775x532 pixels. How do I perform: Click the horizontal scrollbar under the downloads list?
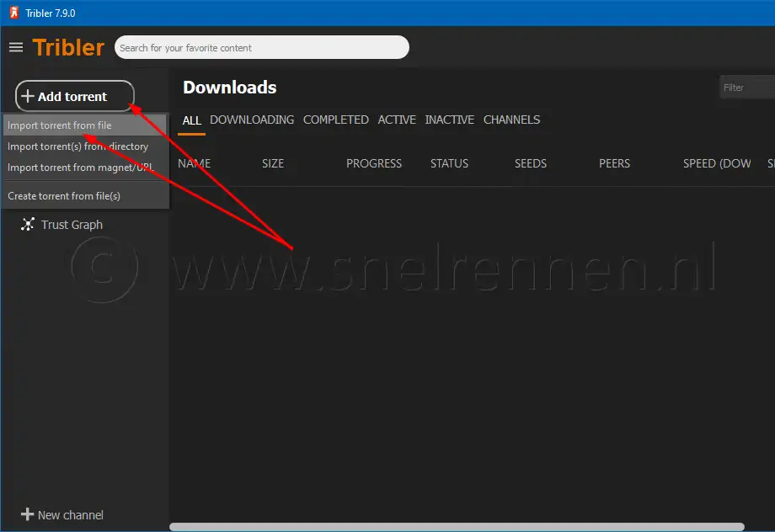(457, 527)
